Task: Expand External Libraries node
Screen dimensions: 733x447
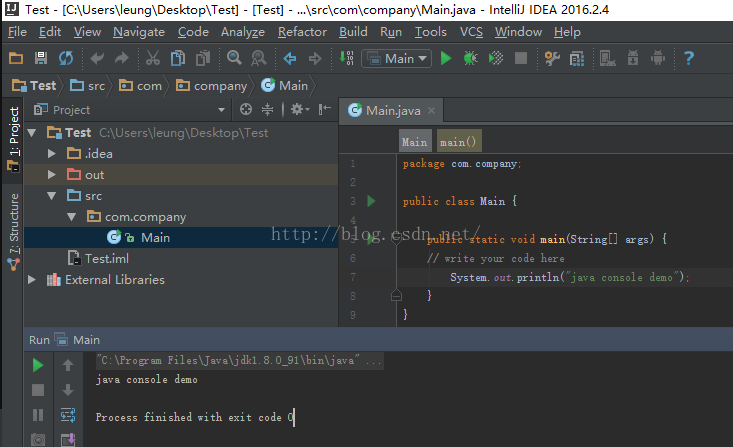Action: point(32,280)
